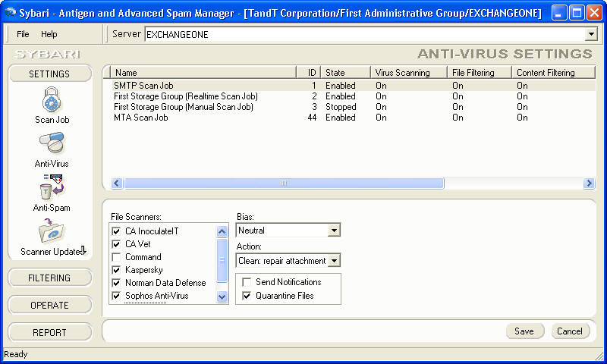This screenshot has width=607, height=364.
Task: Open the Scan Job settings icon
Action: pyautogui.click(x=52, y=99)
